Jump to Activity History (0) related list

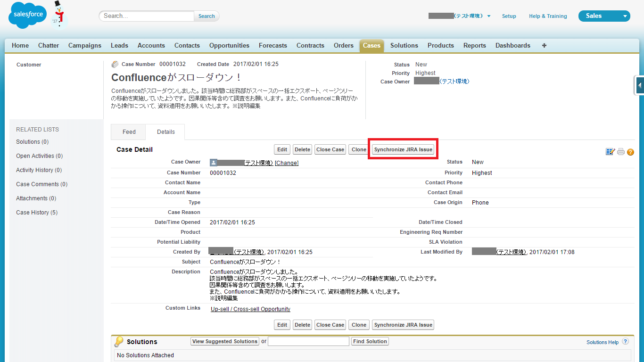click(x=39, y=170)
